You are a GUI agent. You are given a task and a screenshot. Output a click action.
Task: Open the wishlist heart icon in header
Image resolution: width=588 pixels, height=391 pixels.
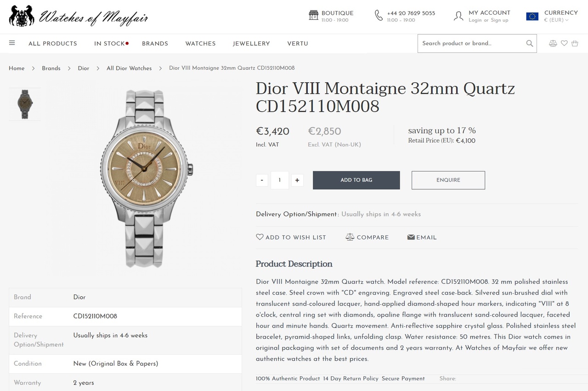(564, 43)
